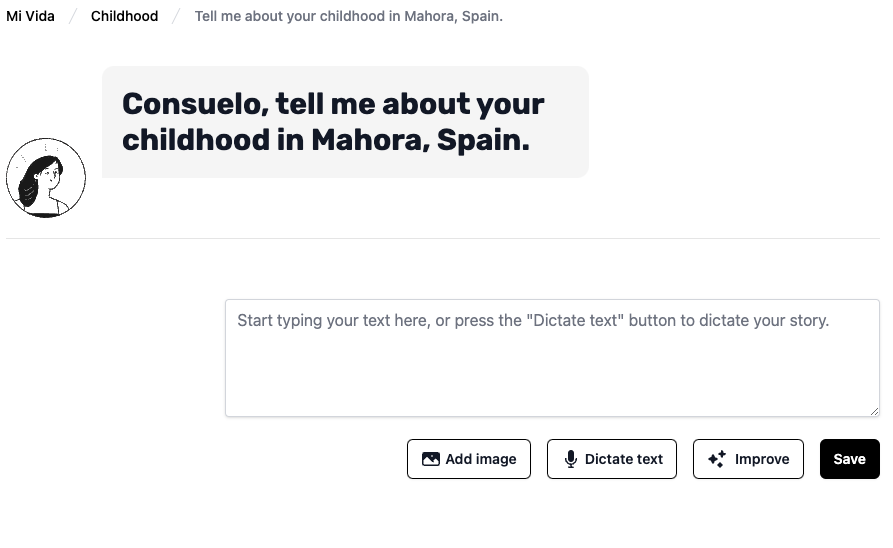The height and width of the screenshot is (548, 893).
Task: Click the horizontal divider under the prompt
Action: (x=442, y=239)
